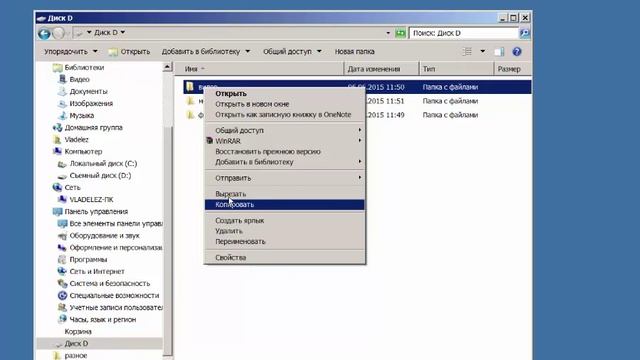Select Учетные записи пользователей
This screenshot has height=360, width=640.
click(116, 307)
